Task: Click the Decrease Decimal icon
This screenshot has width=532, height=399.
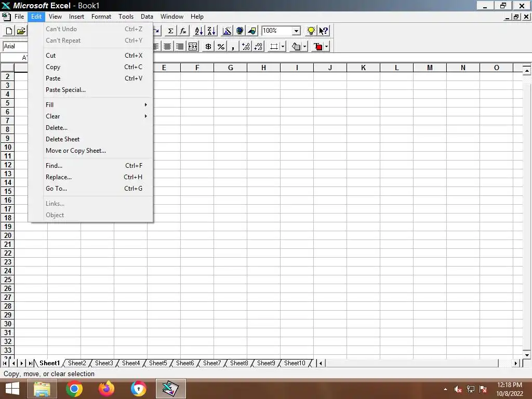Action: pos(259,46)
